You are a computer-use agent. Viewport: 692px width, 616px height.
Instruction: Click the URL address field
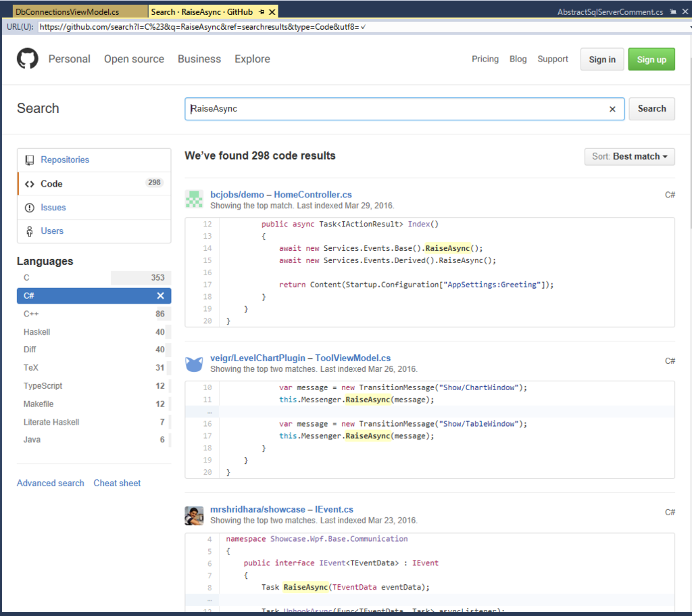(362, 27)
